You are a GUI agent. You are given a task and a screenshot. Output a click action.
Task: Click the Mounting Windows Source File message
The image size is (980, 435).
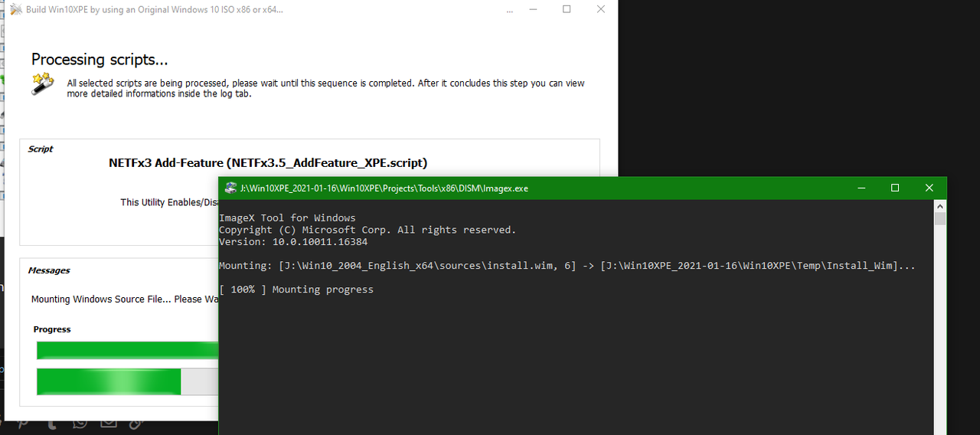(x=126, y=299)
